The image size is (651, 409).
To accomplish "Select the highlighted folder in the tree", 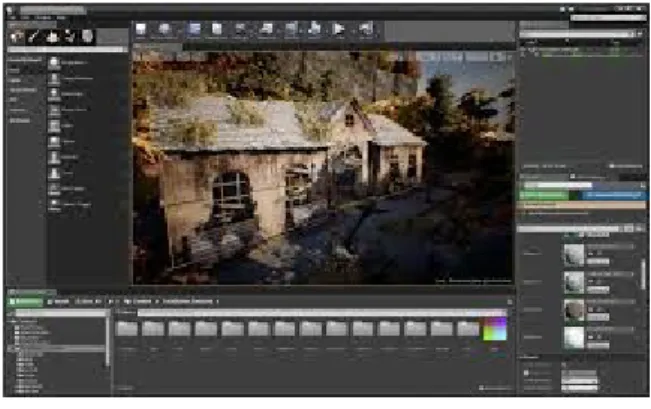I will pyautogui.click(x=56, y=349).
